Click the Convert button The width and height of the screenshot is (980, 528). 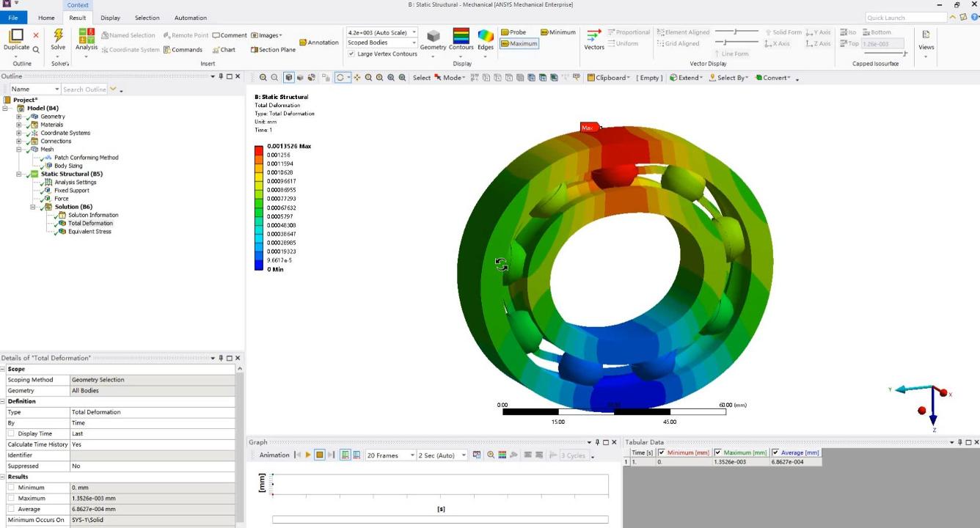773,78
